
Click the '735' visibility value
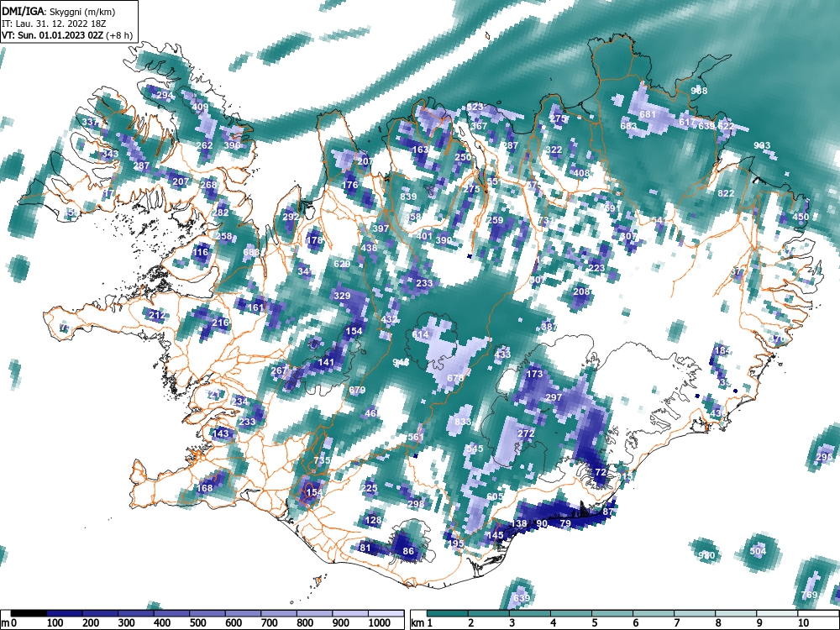322,460
